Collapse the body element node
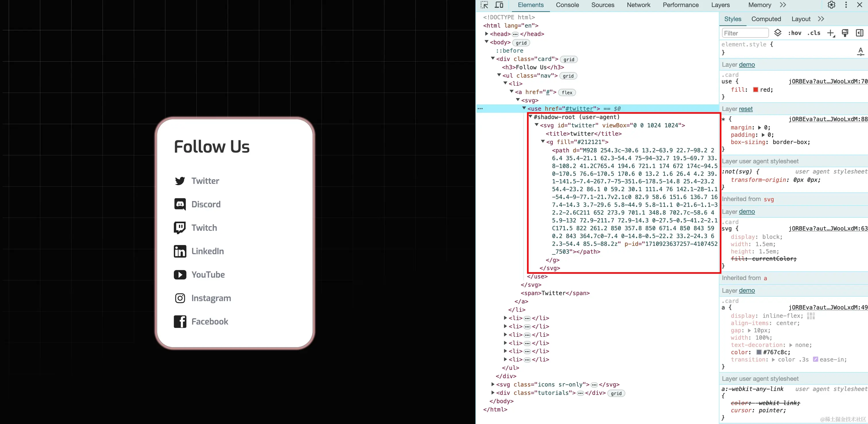The width and height of the screenshot is (868, 424). (487, 42)
